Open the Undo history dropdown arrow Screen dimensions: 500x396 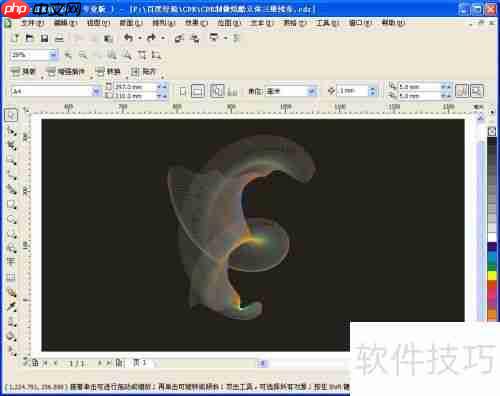140,38
